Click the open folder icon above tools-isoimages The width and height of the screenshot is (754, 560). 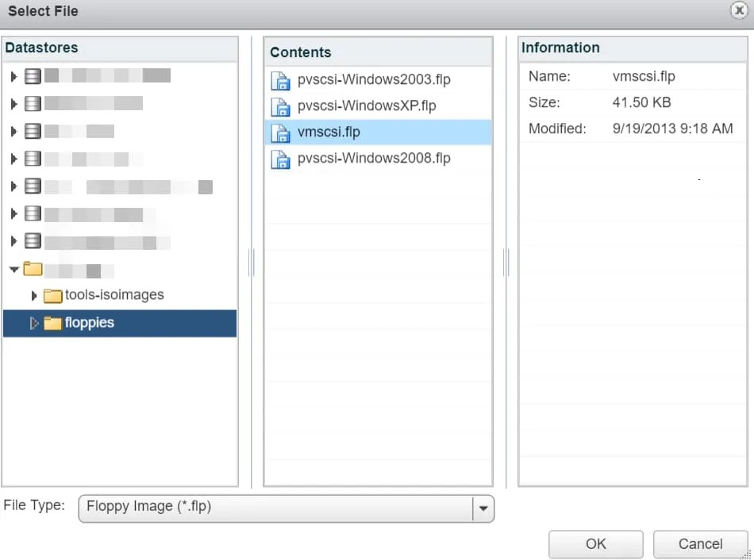(32, 268)
